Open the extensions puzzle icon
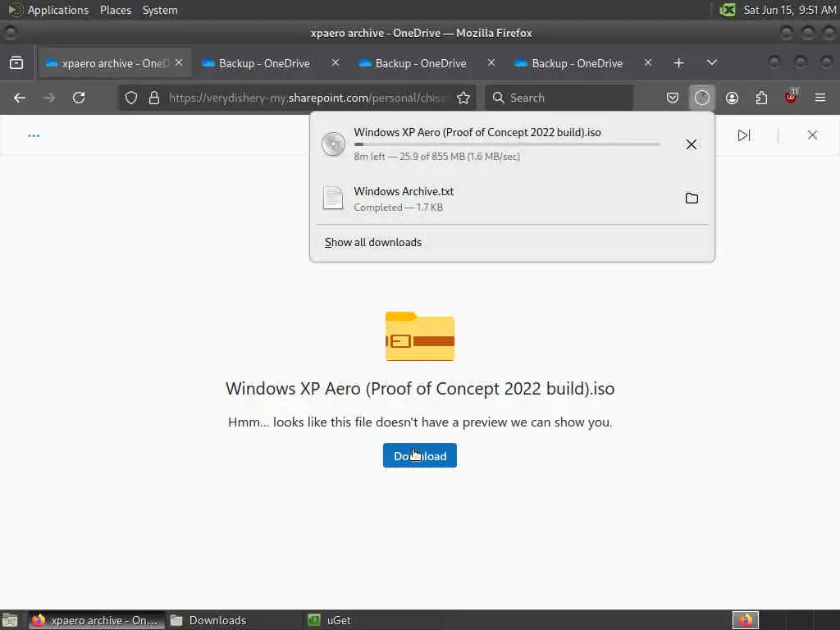 click(x=761, y=98)
